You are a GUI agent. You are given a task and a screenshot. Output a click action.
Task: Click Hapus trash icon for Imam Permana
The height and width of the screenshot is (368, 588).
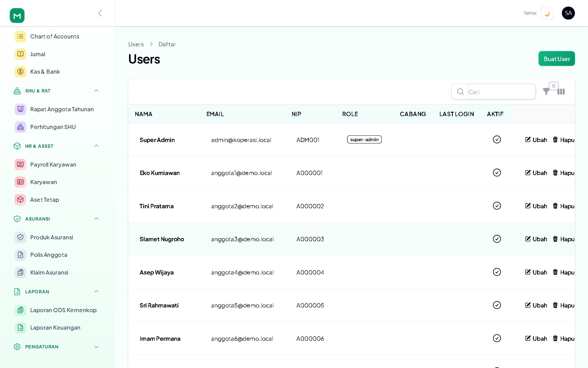(x=555, y=338)
